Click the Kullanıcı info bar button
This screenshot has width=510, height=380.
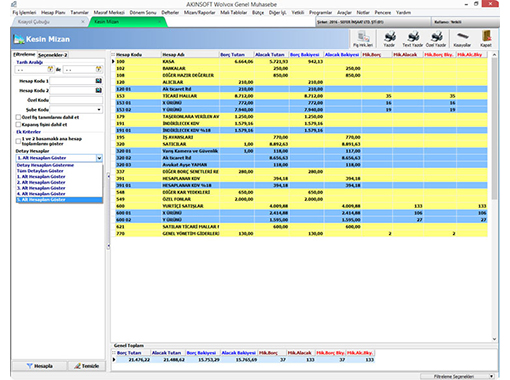465,22
